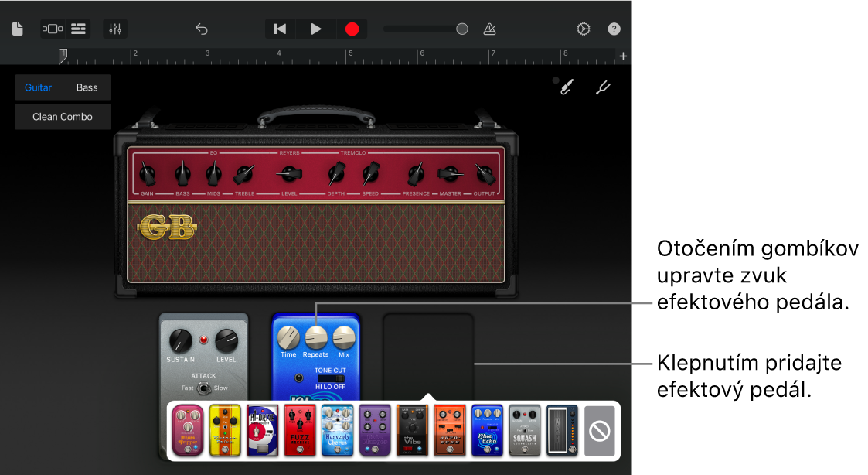
Task: Choose the purple Flanger pedal
Action: click(375, 431)
